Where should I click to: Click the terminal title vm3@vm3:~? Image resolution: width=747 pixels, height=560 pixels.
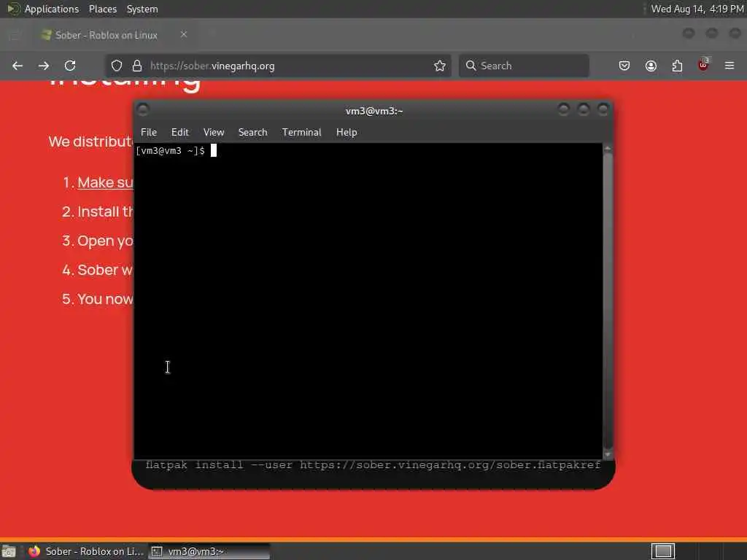click(374, 111)
